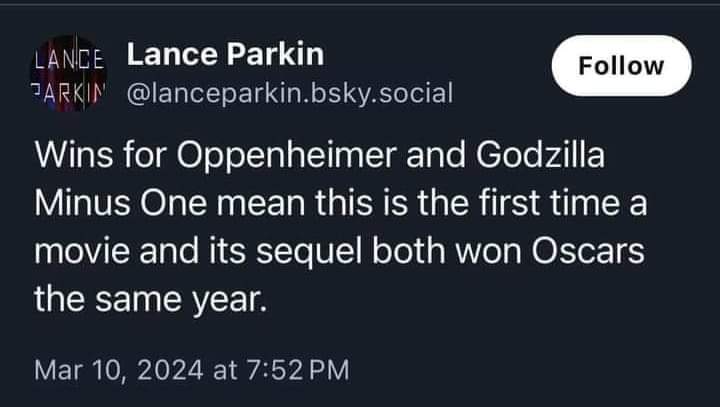Screen dimensions: 720x407
Task: Click the @lanceparkin.bsky.social handle
Action: click(290, 94)
